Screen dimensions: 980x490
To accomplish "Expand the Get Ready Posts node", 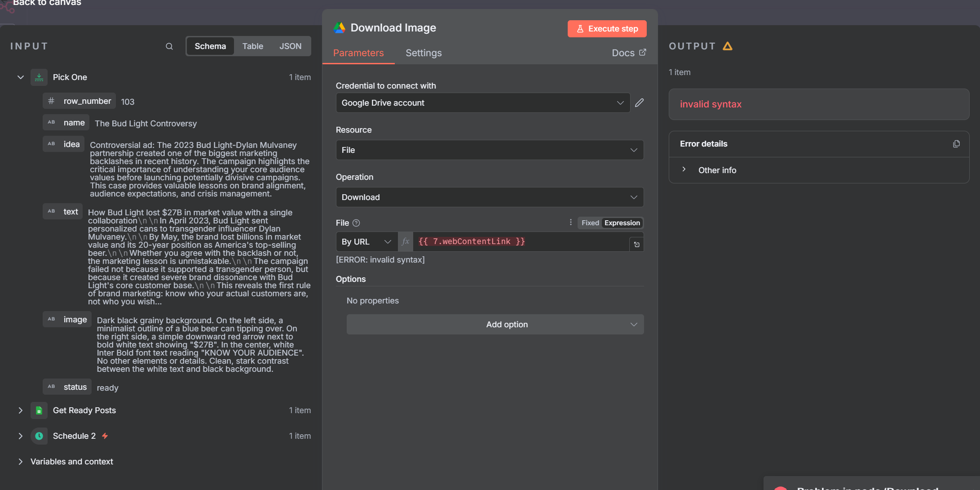I will point(21,410).
